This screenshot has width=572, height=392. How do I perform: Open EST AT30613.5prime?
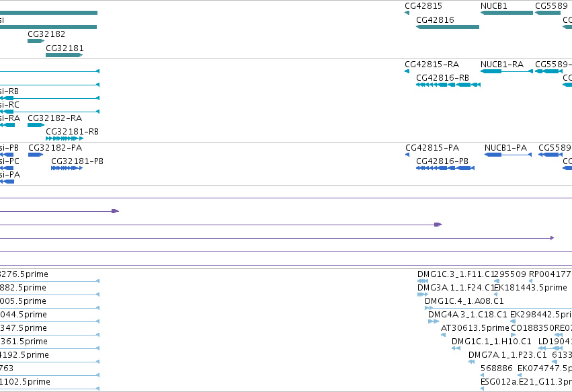click(475, 328)
